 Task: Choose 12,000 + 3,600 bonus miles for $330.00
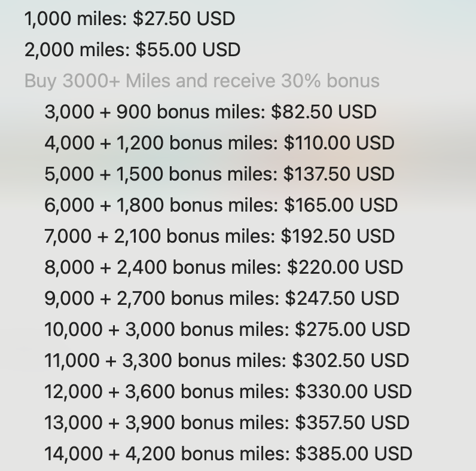tap(228, 392)
